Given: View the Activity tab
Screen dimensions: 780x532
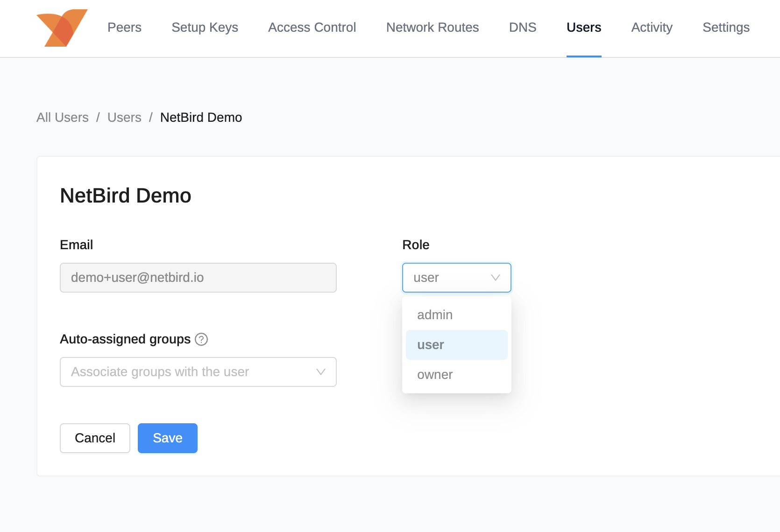Looking at the screenshot, I should [x=652, y=28].
